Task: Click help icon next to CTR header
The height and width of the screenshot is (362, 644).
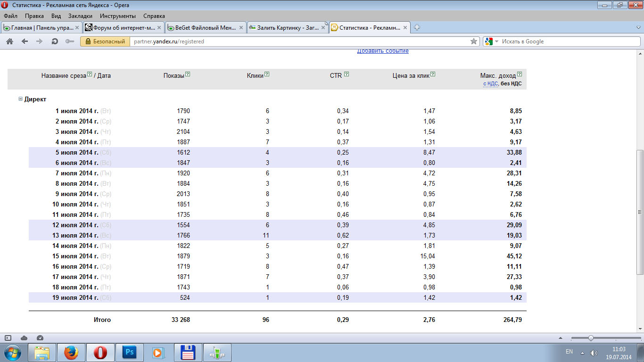Action: click(347, 74)
